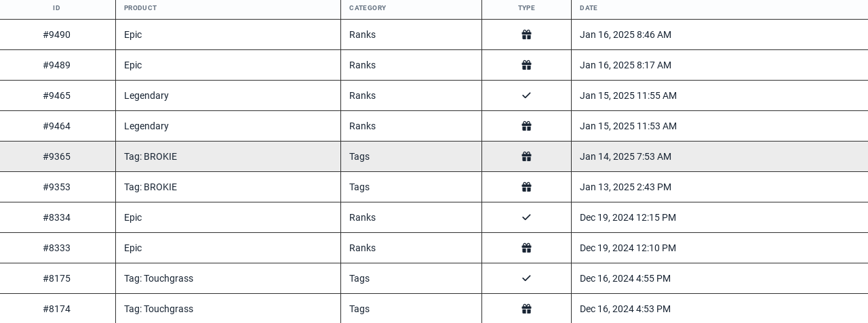Click gift icon for order #9464

pyautogui.click(x=526, y=126)
